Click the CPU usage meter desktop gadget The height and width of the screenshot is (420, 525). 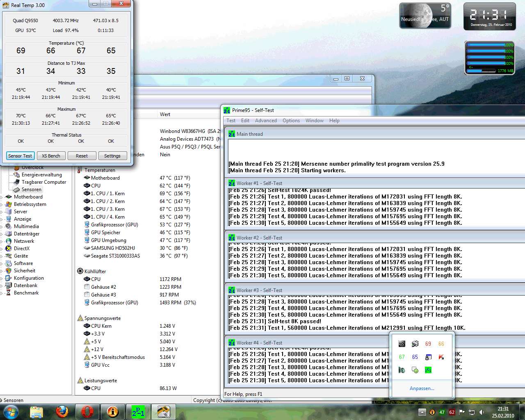489,58
